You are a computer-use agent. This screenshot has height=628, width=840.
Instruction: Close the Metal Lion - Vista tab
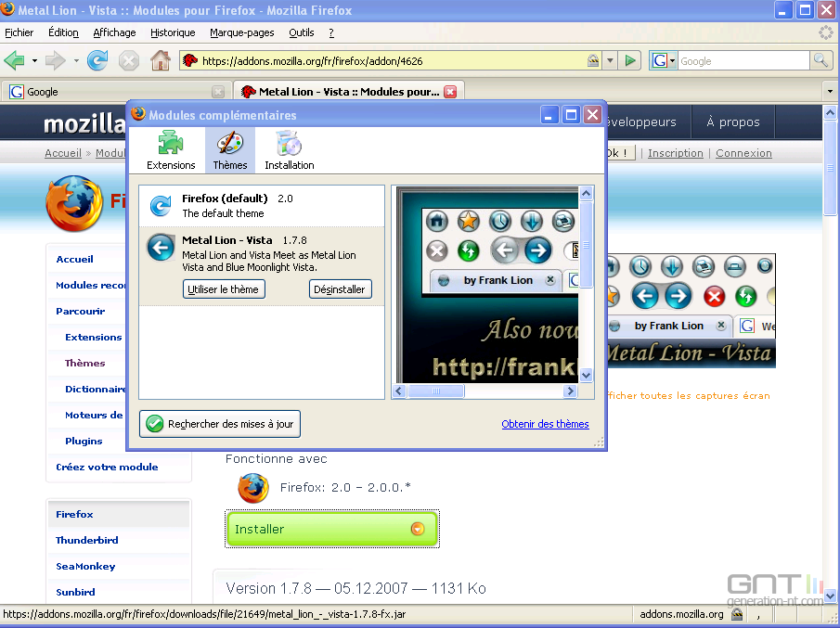pos(450,92)
